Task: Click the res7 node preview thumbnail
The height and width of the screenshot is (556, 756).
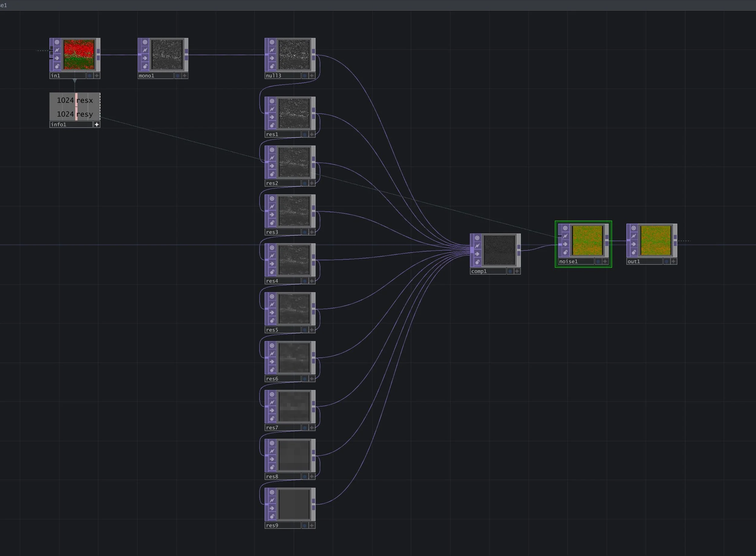Action: click(x=294, y=406)
